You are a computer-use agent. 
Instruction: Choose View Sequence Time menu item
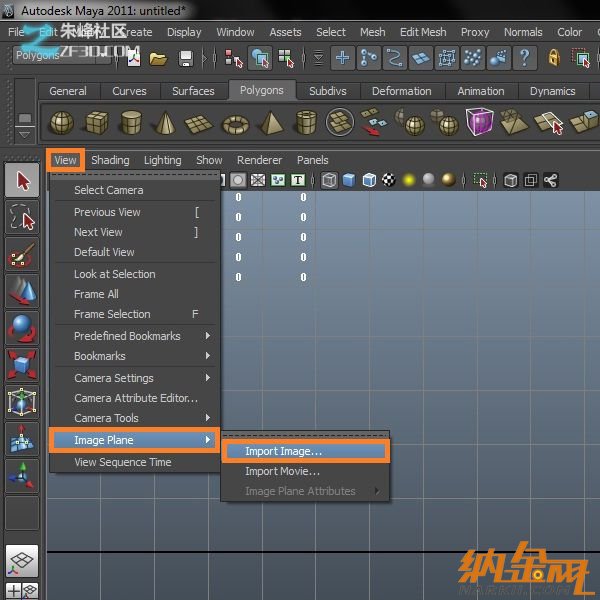(x=135, y=462)
